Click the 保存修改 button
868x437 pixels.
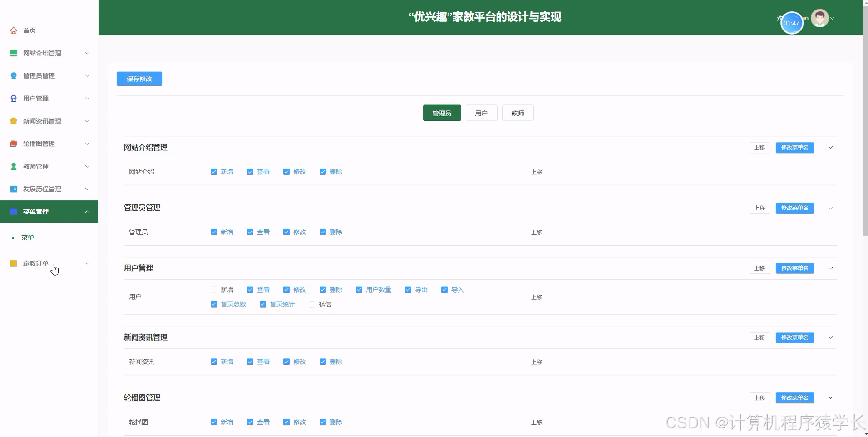click(139, 79)
